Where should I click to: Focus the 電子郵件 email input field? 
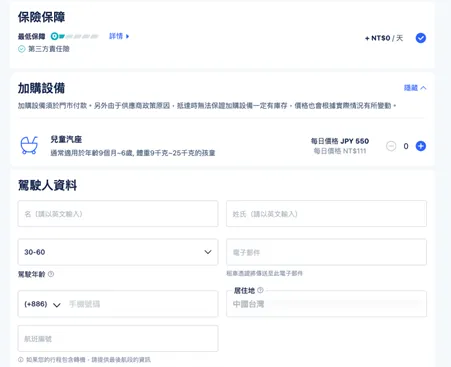pyautogui.click(x=326, y=252)
